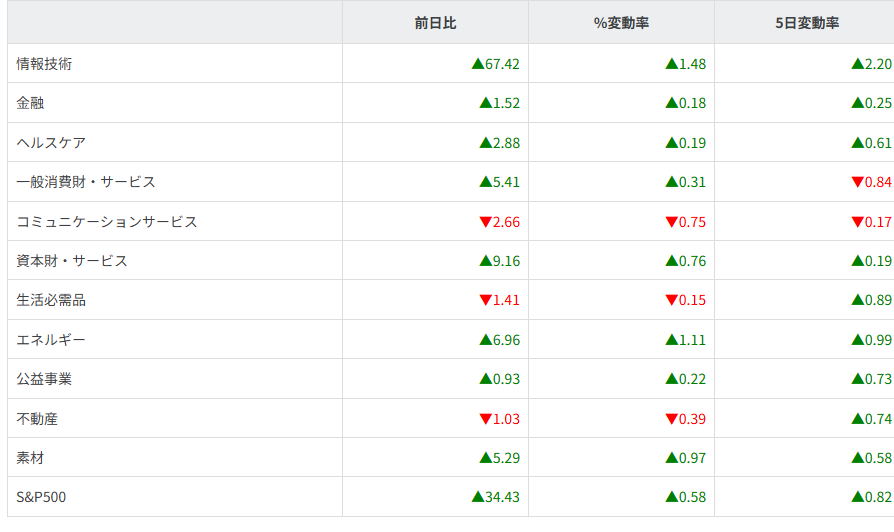
Task: Click the 一般消費財・サービス row label
Action: point(86,182)
